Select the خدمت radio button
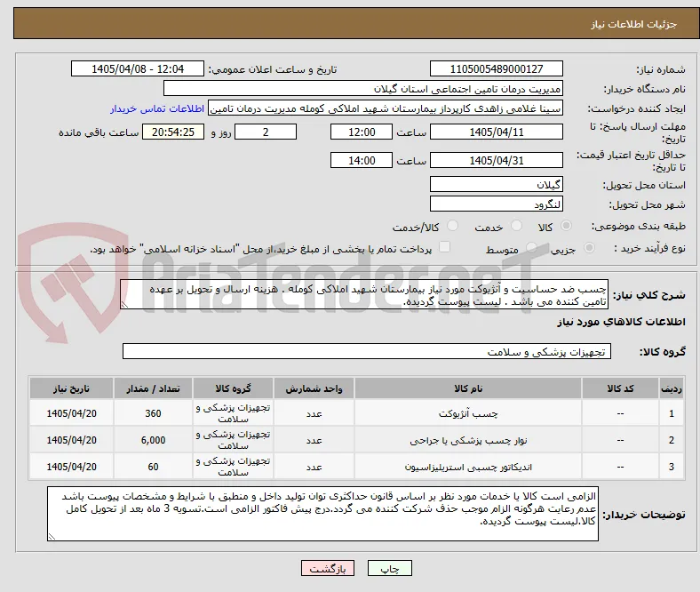This screenshot has width=700, height=592. (516, 226)
